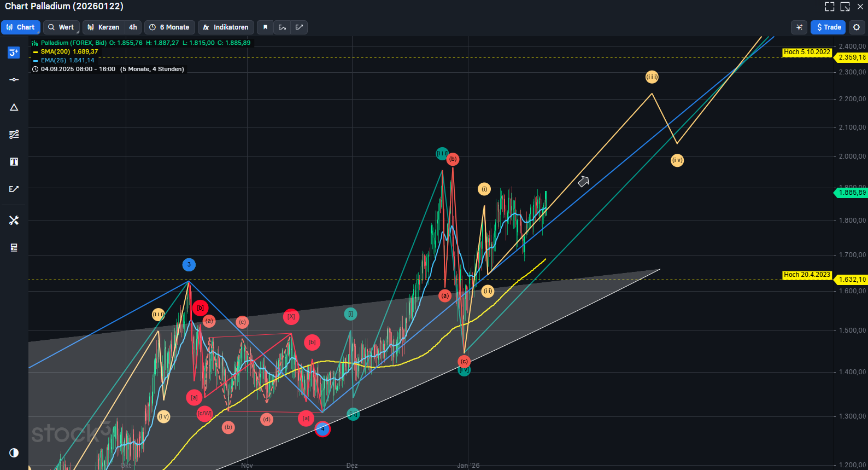The height and width of the screenshot is (470, 868).
Task: Choose the triangle shape tool
Action: click(14, 107)
